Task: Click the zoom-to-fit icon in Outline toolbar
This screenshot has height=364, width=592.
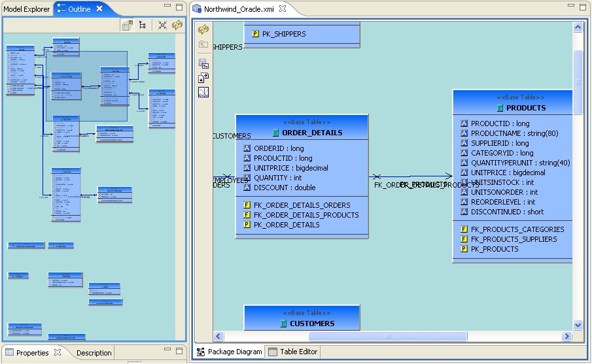Action: tap(162, 25)
